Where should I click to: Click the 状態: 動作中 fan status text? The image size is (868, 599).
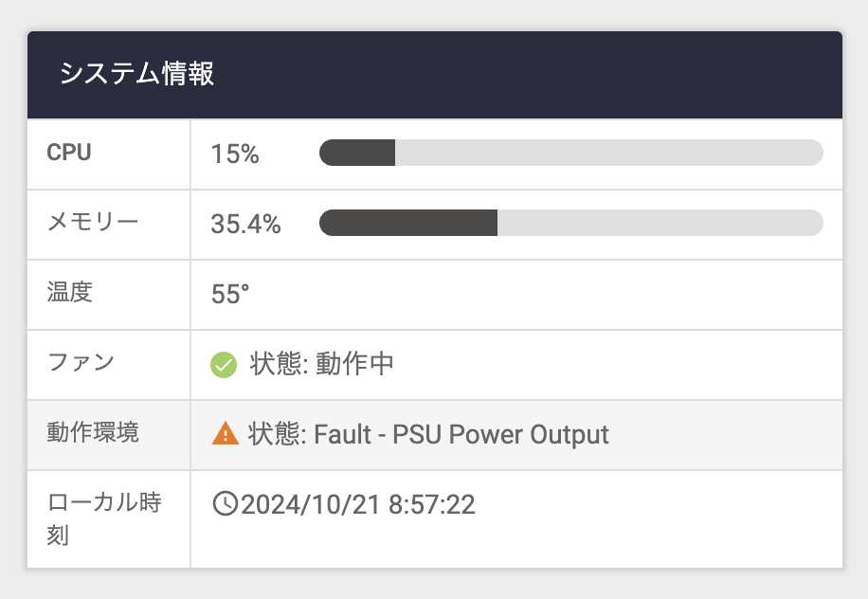[x=321, y=364]
